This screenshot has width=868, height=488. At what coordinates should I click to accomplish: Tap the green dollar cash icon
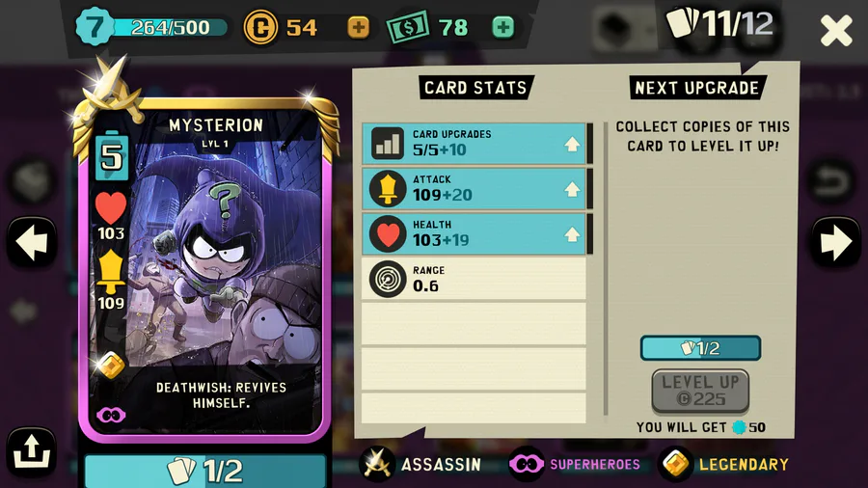pos(408,27)
